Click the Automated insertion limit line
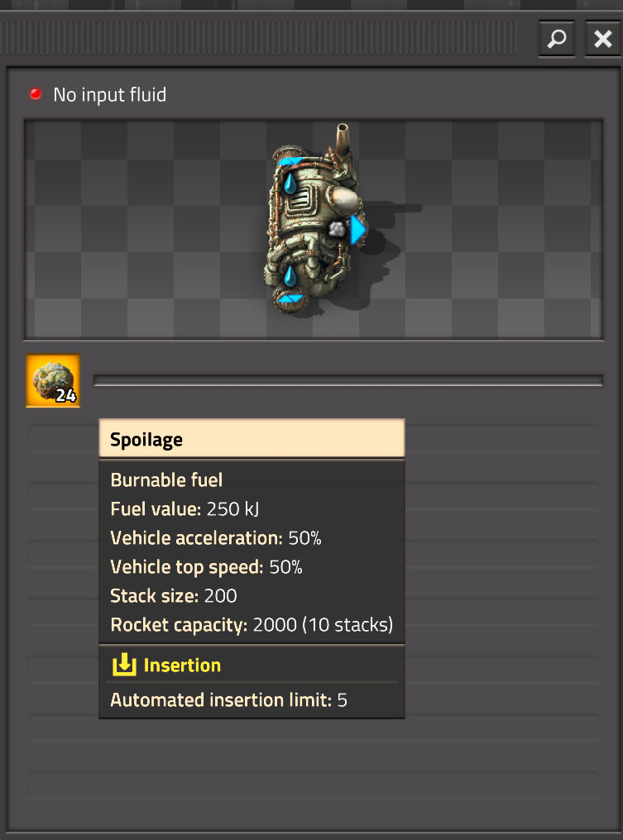This screenshot has height=840, width=623. pos(229,700)
